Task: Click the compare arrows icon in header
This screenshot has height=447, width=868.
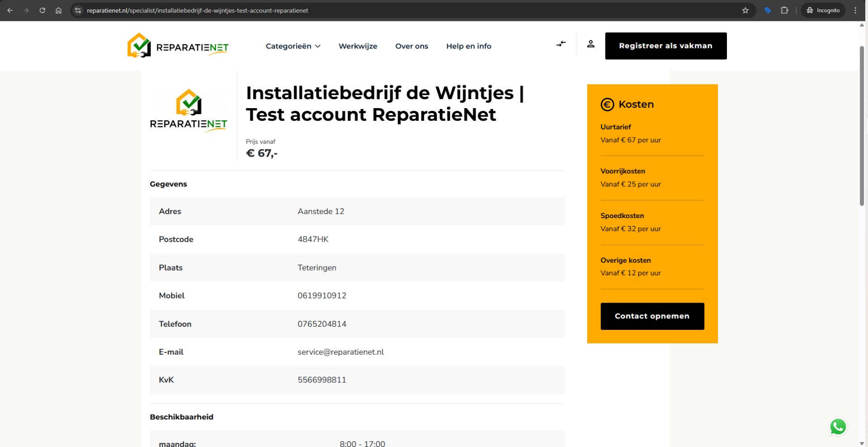Action: pos(561,44)
